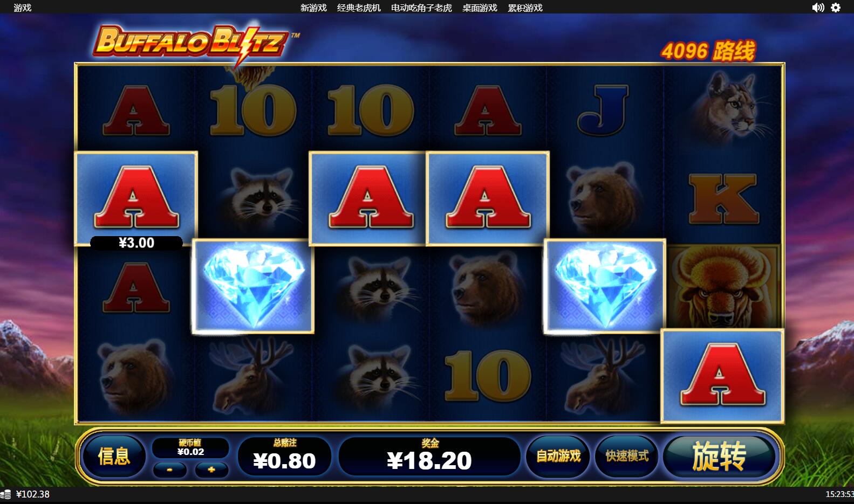The height and width of the screenshot is (504, 854).
Task: Toggle 快速模式 turbo mode
Action: [x=627, y=456]
